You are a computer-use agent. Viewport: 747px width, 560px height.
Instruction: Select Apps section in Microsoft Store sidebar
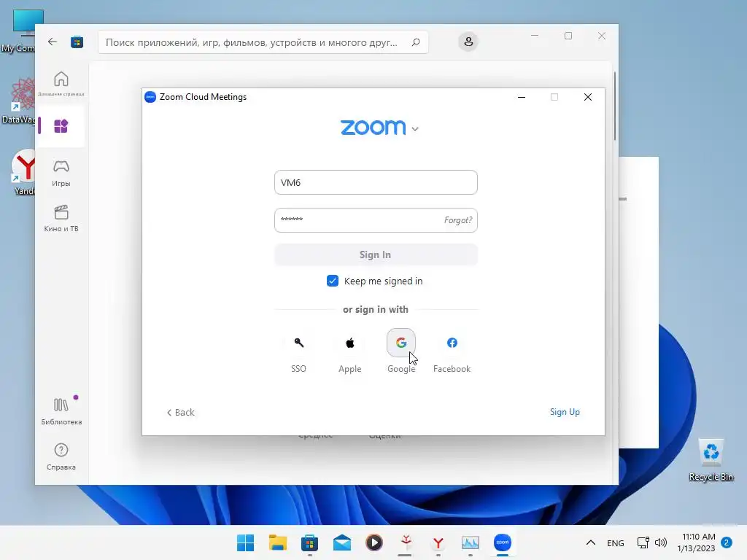click(x=61, y=126)
